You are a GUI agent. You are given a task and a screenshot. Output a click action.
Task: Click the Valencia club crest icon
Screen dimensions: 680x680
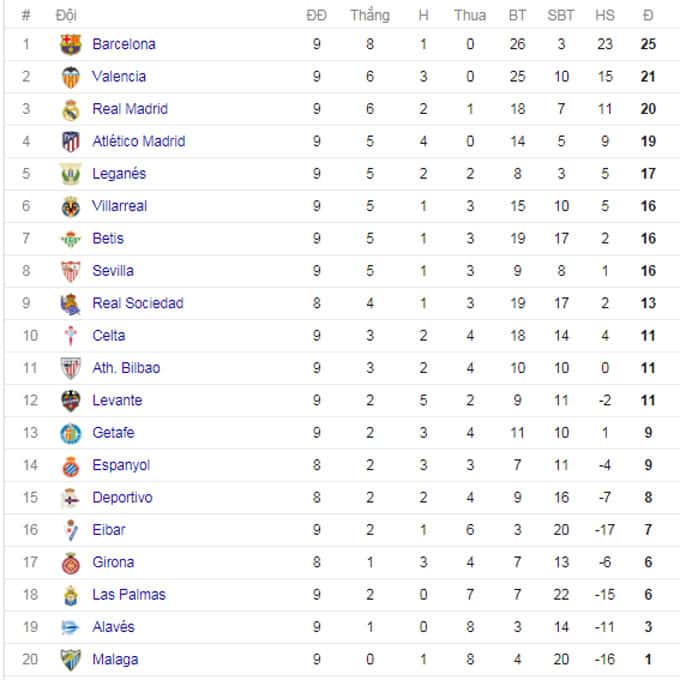tap(70, 77)
